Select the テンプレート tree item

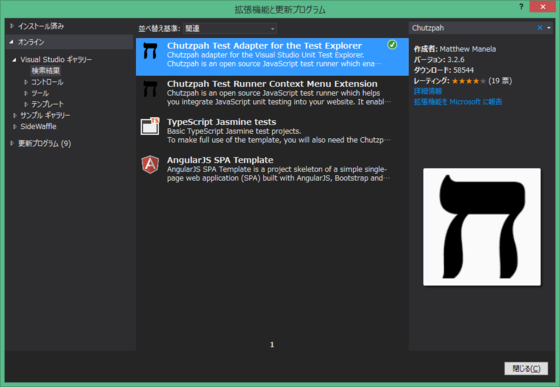click(x=47, y=104)
